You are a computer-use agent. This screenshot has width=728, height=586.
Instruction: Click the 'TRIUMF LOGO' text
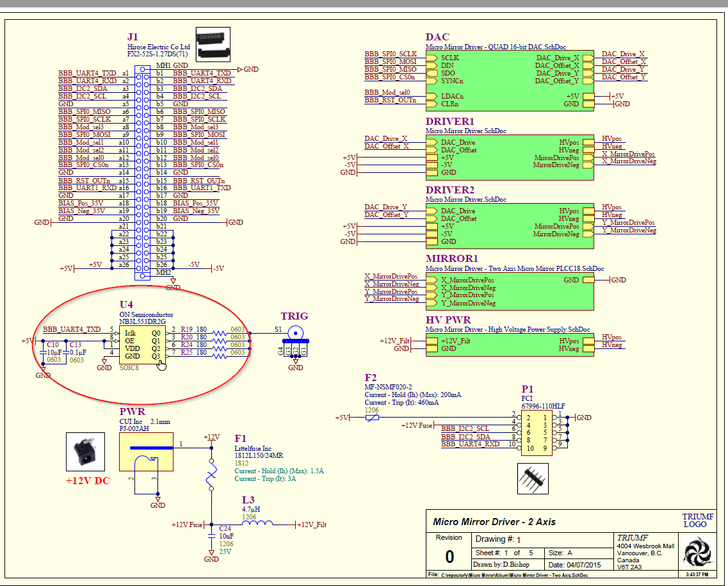[697, 521]
